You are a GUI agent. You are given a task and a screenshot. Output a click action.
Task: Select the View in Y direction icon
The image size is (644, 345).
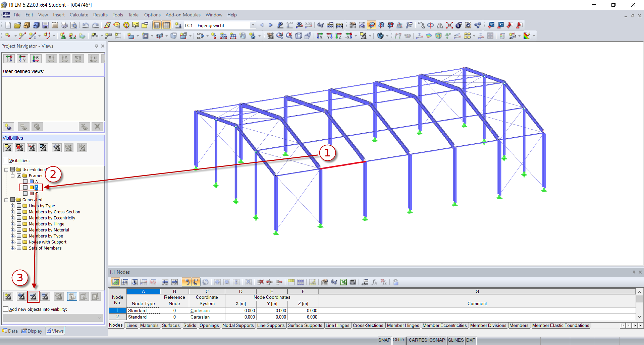pyautogui.click(x=22, y=59)
